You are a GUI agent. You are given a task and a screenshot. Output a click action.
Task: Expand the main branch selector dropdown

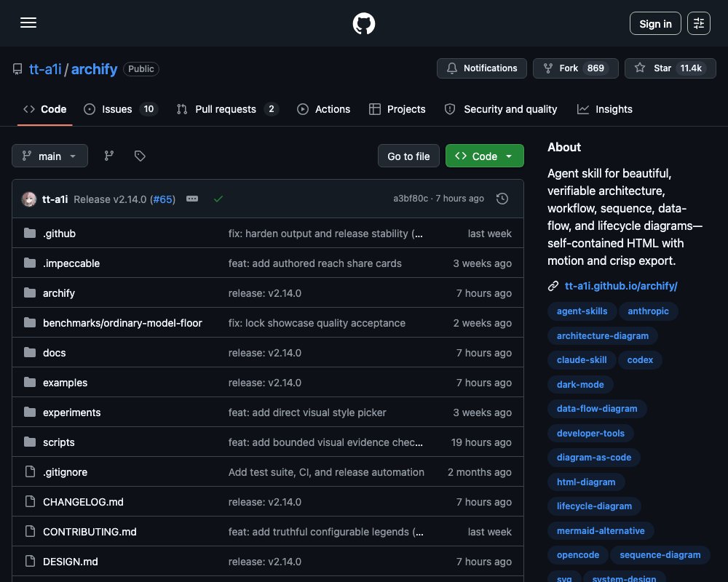pos(50,156)
